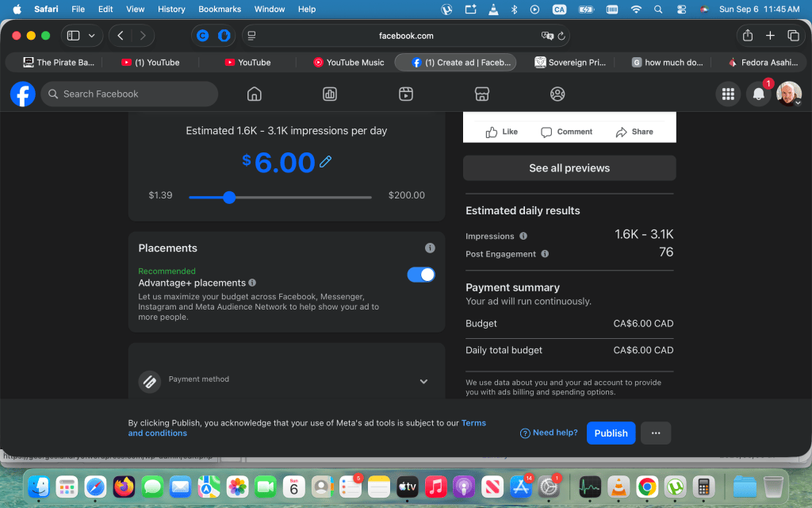Click the Publish button
812x508 pixels.
[611, 433]
